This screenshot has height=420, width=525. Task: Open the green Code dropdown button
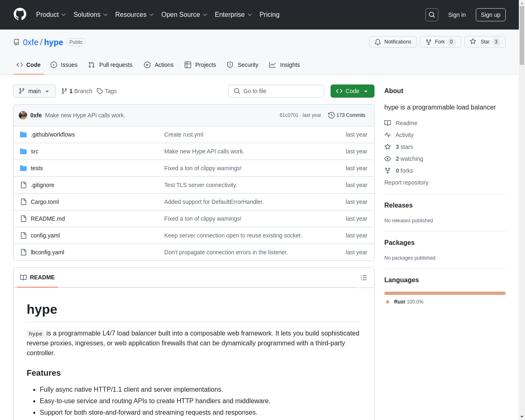click(x=352, y=91)
